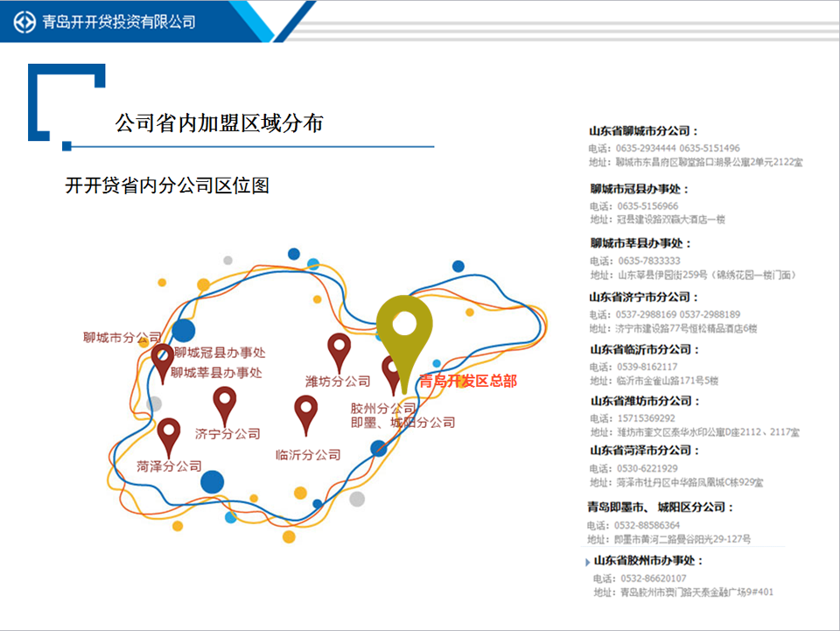Image resolution: width=840 pixels, height=631 pixels.
Task: Click the 山东省济宁市分公司 heading in list
Action: 644,298
